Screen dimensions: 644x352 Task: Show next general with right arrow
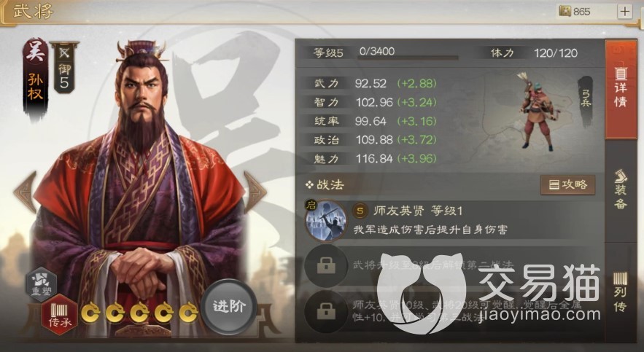click(x=255, y=192)
